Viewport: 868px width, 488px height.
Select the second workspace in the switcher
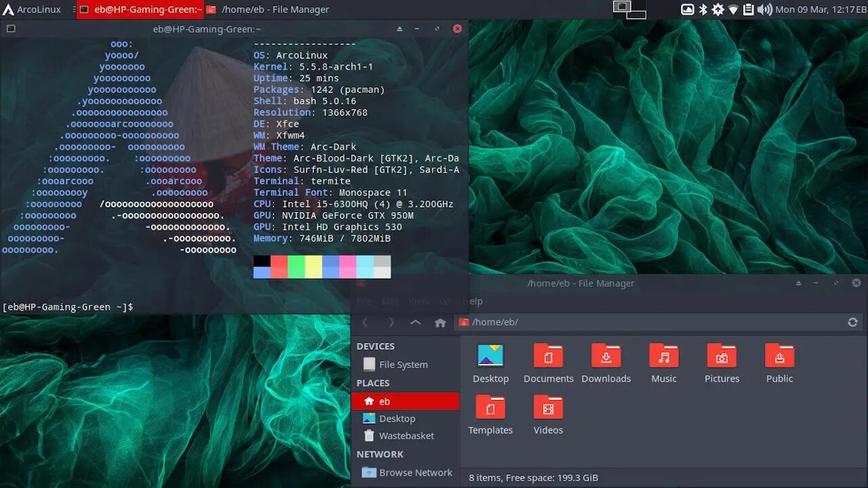pos(637,15)
